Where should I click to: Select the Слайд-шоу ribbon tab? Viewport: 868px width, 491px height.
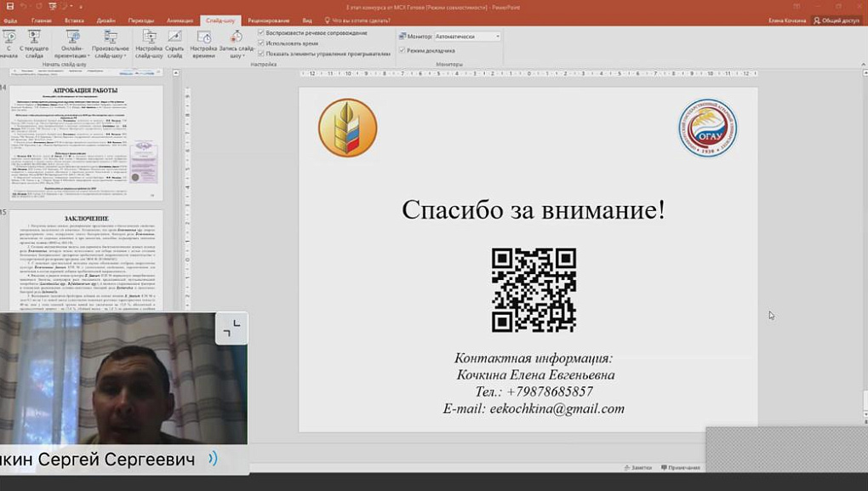click(x=220, y=20)
